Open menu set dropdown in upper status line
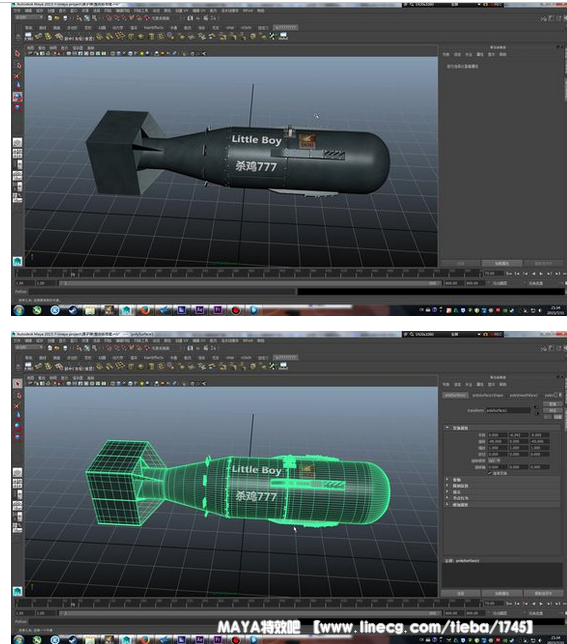Screen dimensions: 567x644 (x=29, y=18)
